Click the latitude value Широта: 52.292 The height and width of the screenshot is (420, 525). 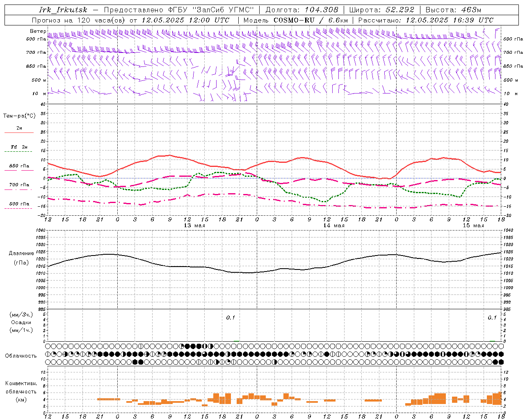click(382, 10)
